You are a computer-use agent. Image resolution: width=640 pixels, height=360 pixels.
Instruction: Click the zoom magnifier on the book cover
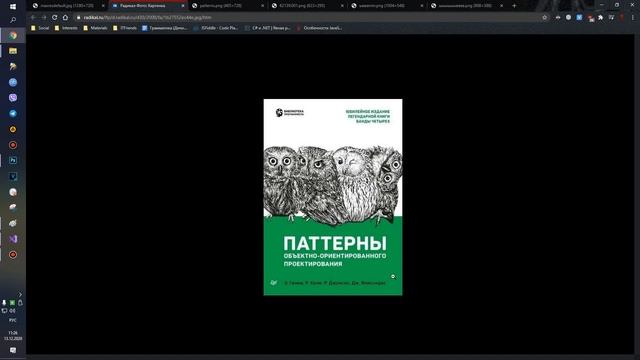tap(393, 277)
